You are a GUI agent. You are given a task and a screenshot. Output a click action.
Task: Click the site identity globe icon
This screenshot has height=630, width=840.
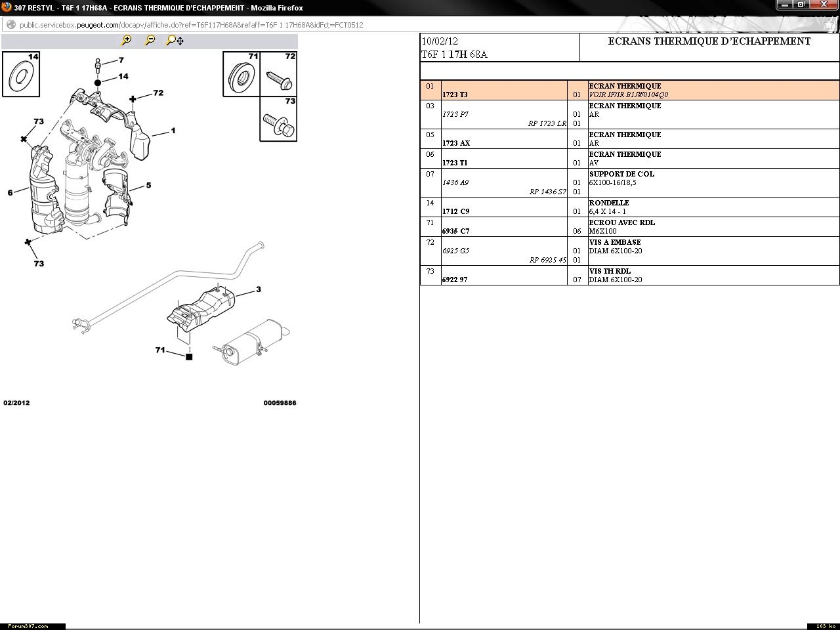pos(10,25)
